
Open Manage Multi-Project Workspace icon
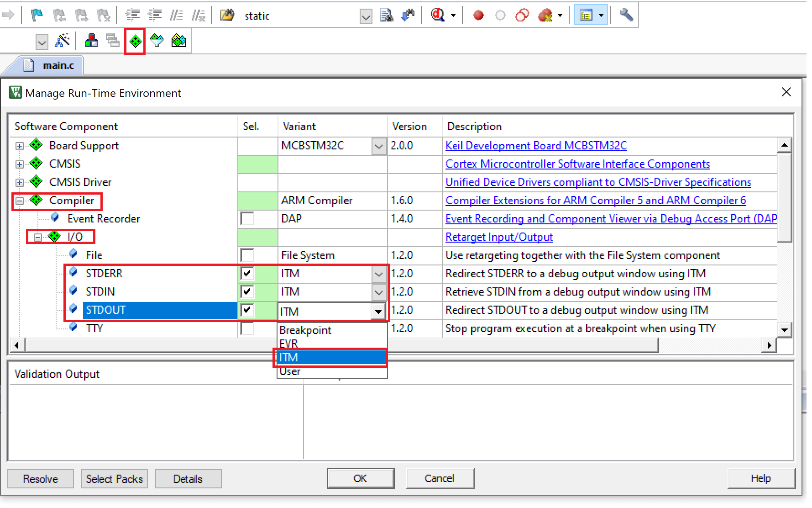(x=112, y=41)
